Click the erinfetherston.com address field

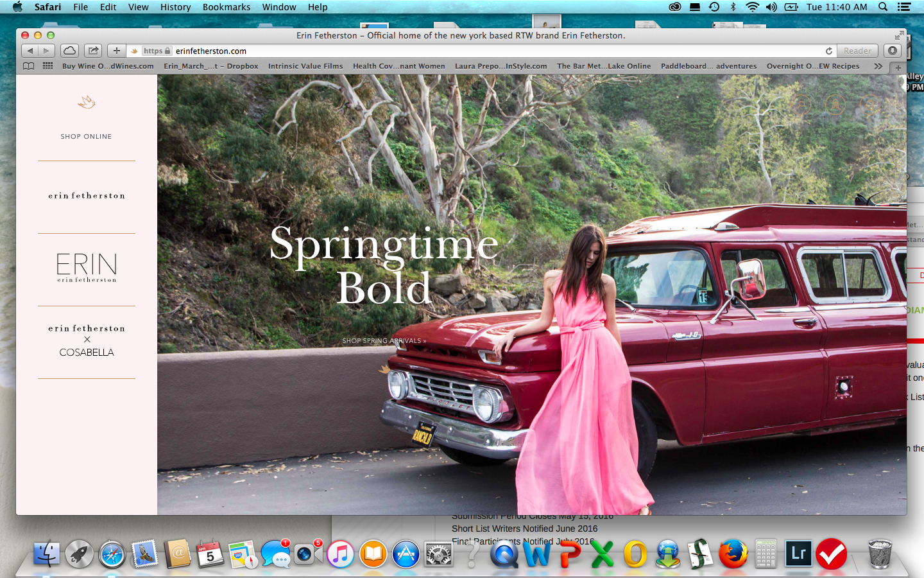click(449, 51)
